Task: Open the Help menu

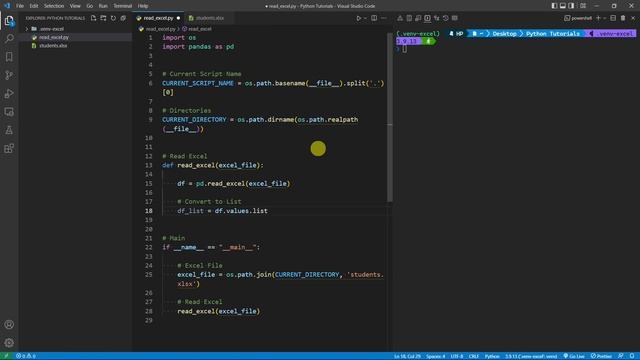Action: click(x=142, y=6)
